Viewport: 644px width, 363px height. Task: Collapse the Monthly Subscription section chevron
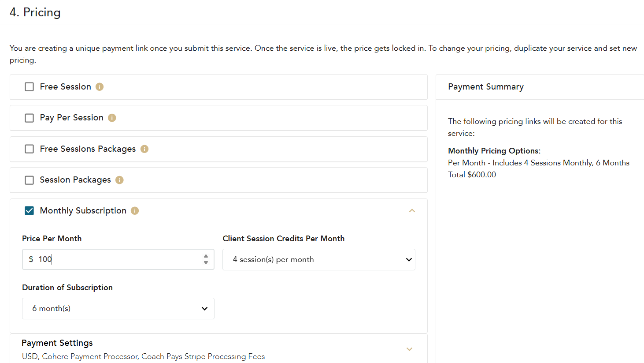point(412,211)
